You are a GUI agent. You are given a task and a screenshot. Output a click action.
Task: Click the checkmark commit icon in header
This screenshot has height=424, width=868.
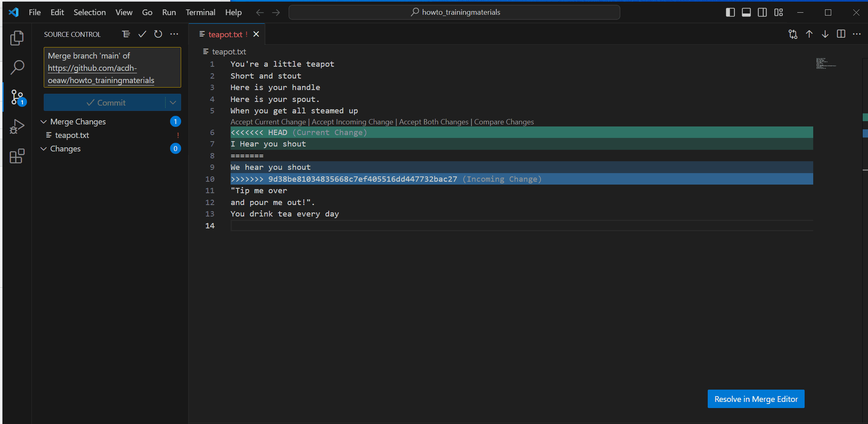pos(142,34)
